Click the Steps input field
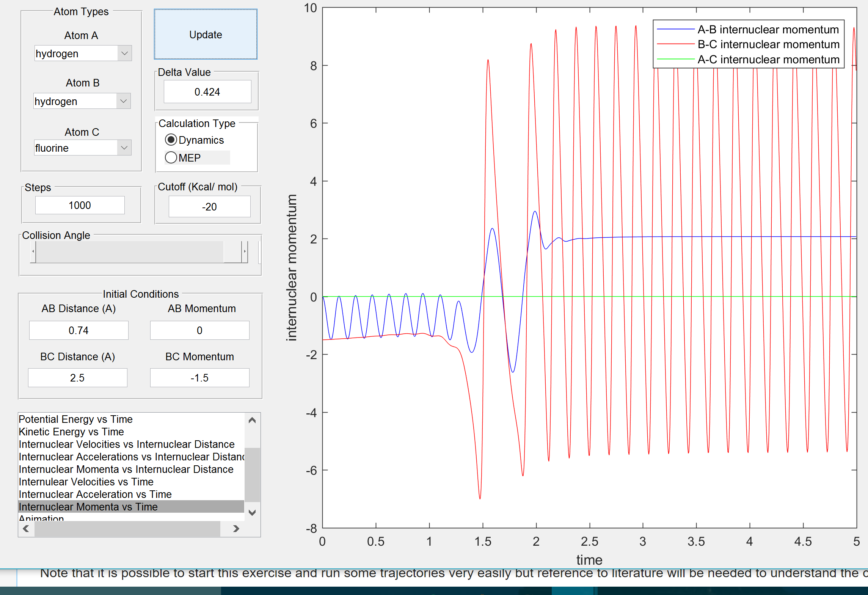Screen dimensions: 868x595 coord(80,205)
